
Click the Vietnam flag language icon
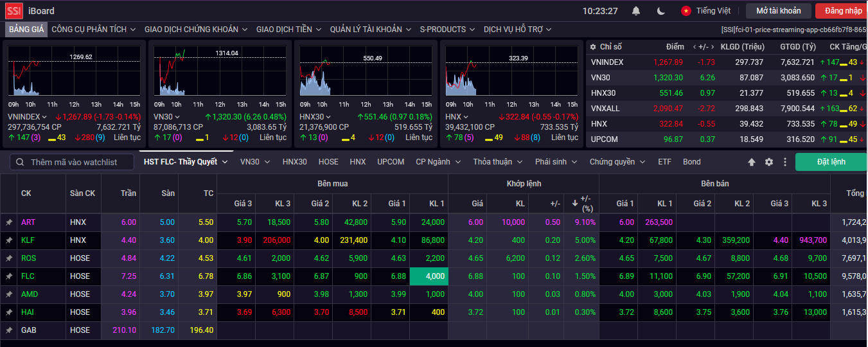point(686,11)
